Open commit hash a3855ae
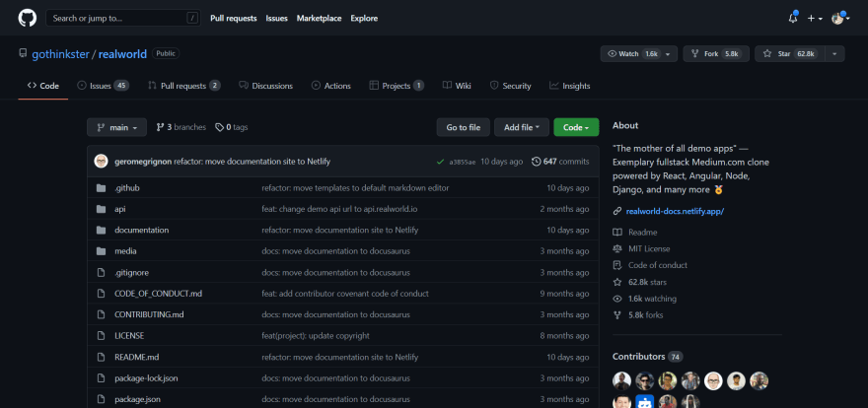 pyautogui.click(x=463, y=162)
